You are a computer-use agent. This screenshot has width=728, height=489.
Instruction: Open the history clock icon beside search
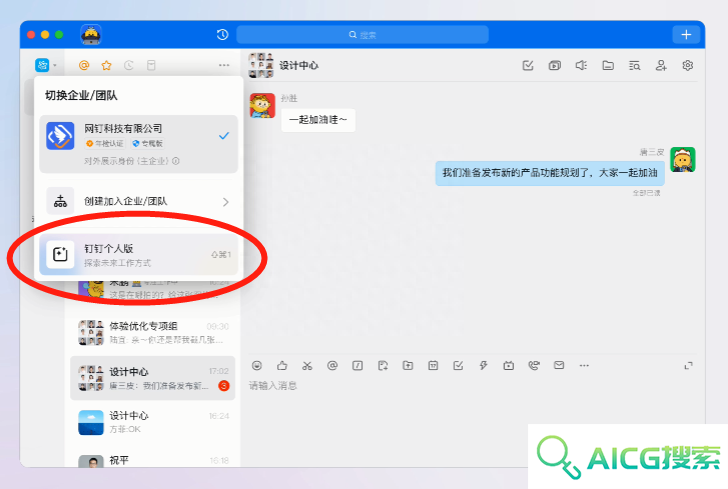[222, 34]
